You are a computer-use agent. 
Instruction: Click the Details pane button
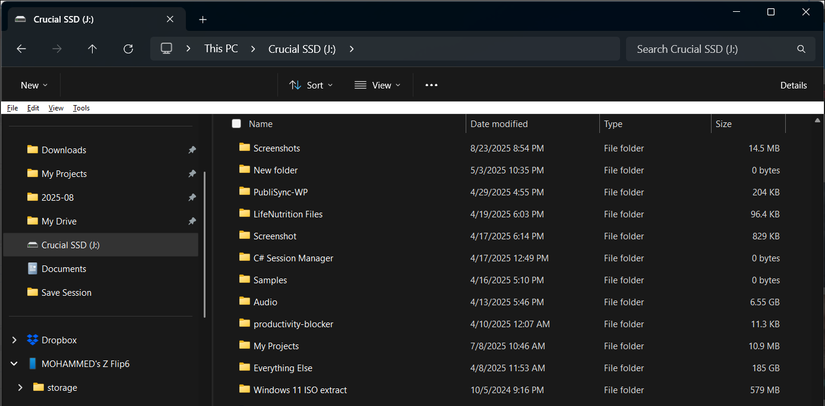(x=793, y=86)
